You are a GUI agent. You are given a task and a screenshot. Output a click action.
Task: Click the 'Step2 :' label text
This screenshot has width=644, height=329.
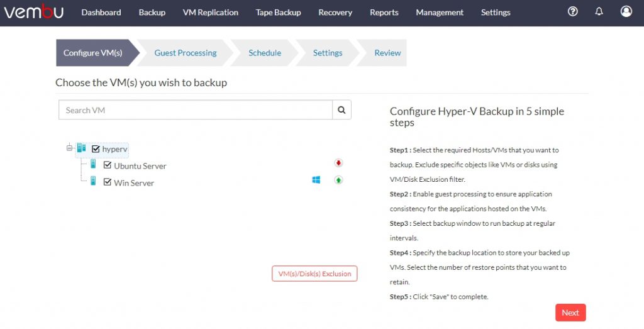[x=401, y=194]
